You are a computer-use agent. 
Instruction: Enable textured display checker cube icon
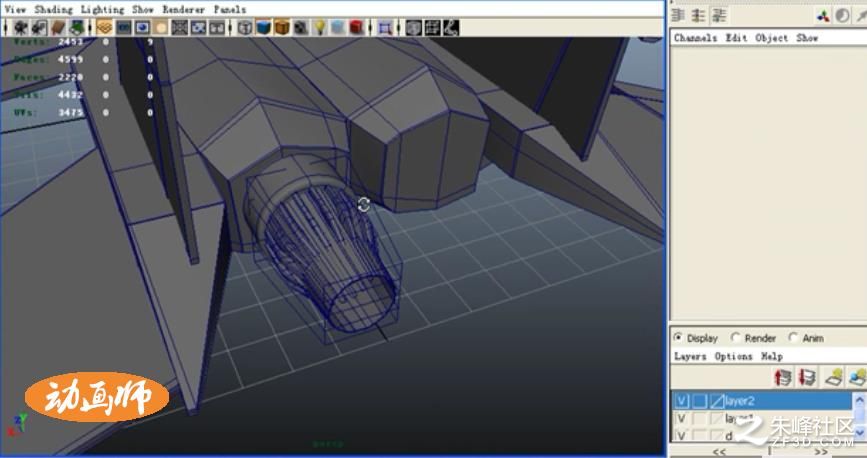(x=300, y=27)
